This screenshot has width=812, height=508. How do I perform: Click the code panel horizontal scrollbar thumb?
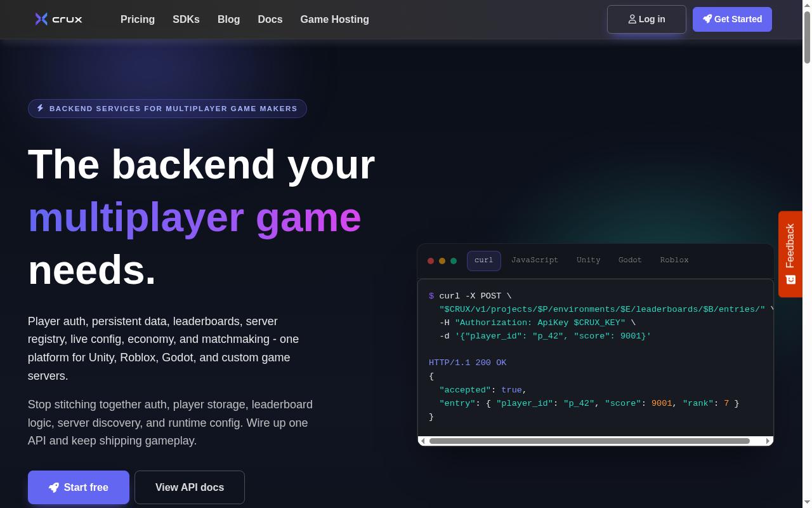[x=589, y=441]
